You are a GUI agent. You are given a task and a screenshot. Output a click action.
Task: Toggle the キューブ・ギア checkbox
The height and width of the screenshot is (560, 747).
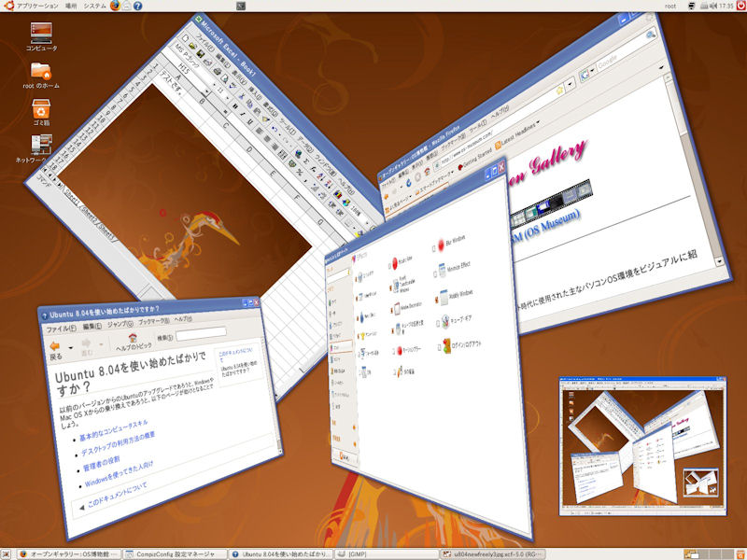coord(437,324)
